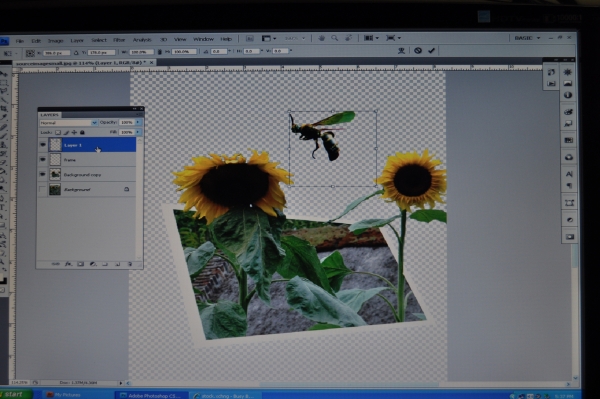Image resolution: width=600 pixels, height=399 pixels.
Task: Add a layer mask from Layers panel footer
Action: point(80,264)
